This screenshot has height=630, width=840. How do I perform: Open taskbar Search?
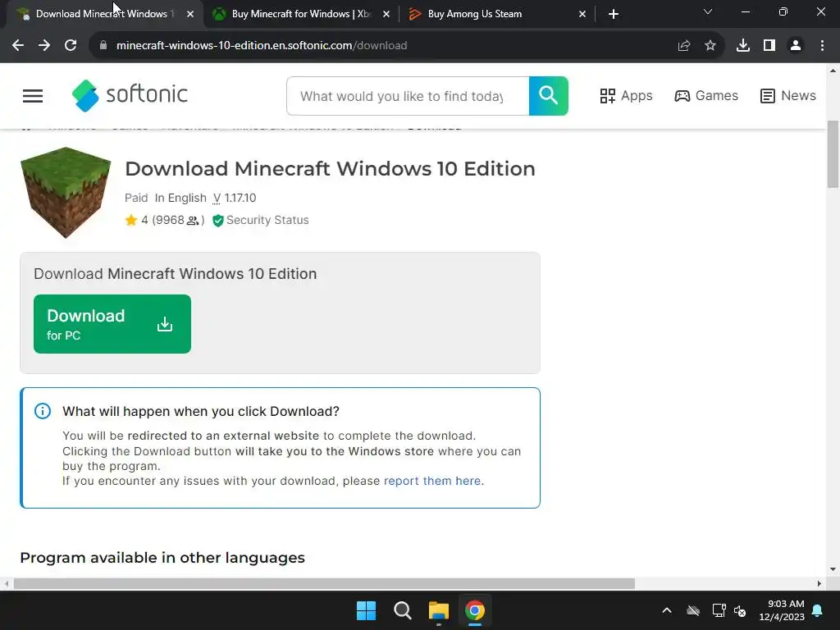402,610
